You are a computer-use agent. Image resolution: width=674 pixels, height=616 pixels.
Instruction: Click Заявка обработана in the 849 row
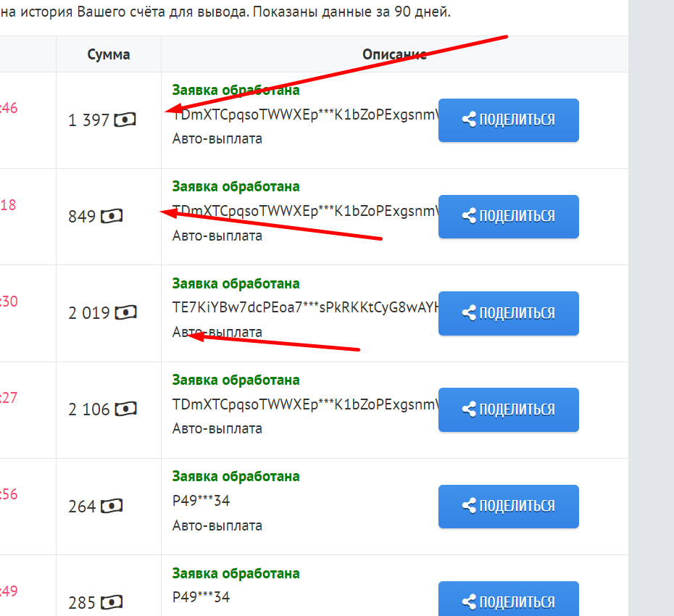(x=236, y=186)
